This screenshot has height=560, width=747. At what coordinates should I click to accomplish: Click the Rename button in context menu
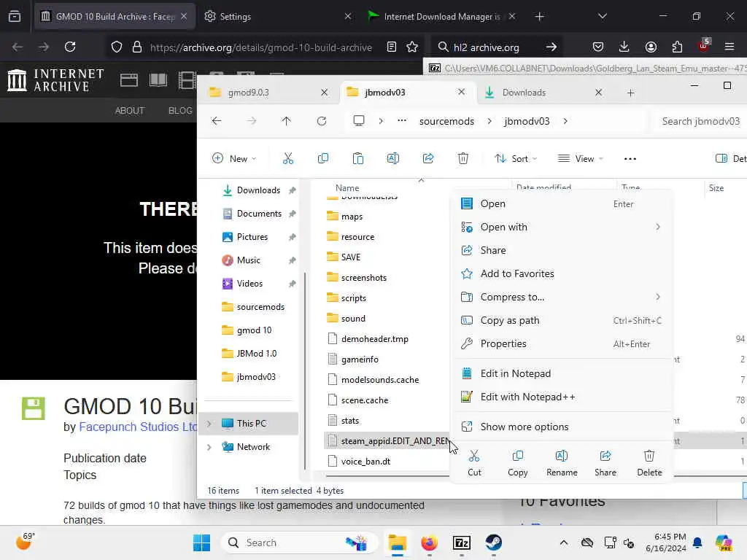[562, 463]
